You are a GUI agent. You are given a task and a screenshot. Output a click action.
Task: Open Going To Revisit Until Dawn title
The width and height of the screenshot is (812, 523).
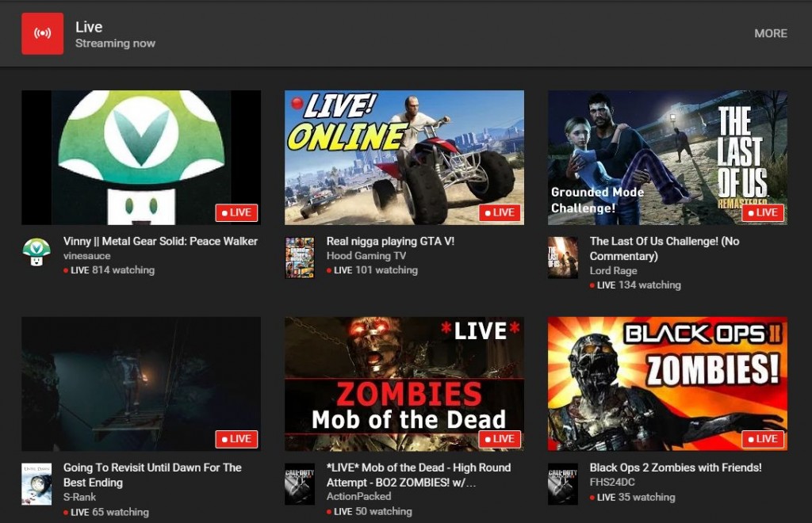click(x=152, y=475)
